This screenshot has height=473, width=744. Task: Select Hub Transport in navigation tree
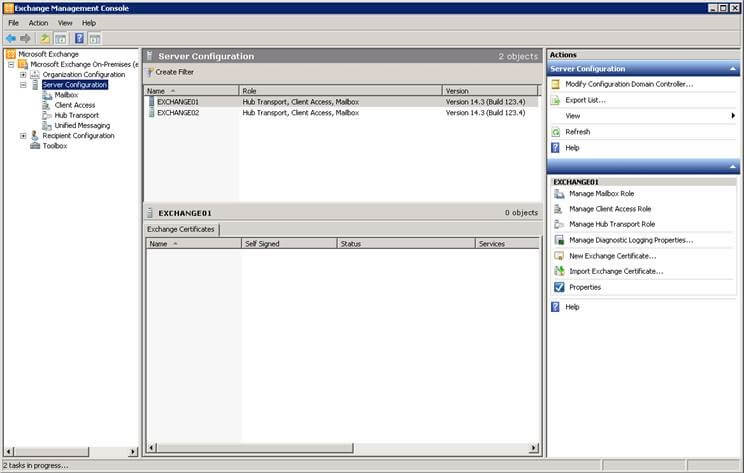tap(77, 115)
